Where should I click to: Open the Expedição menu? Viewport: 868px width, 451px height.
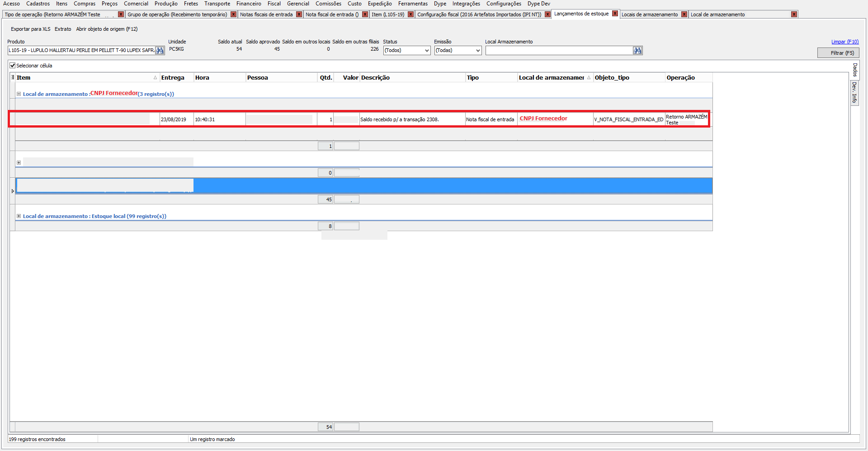click(x=380, y=4)
